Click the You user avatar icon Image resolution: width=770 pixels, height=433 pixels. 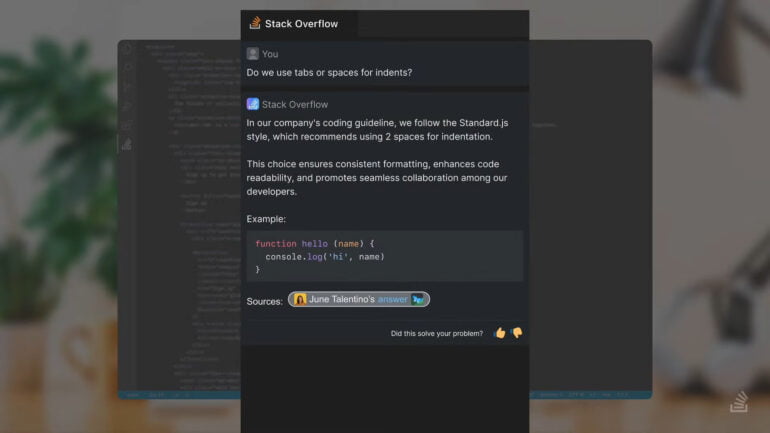(x=252, y=54)
